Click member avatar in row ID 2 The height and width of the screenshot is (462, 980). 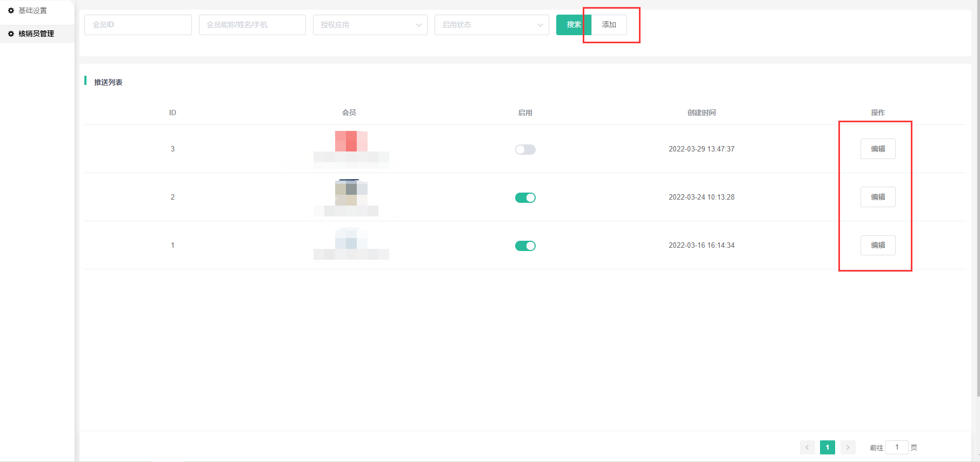pos(351,192)
